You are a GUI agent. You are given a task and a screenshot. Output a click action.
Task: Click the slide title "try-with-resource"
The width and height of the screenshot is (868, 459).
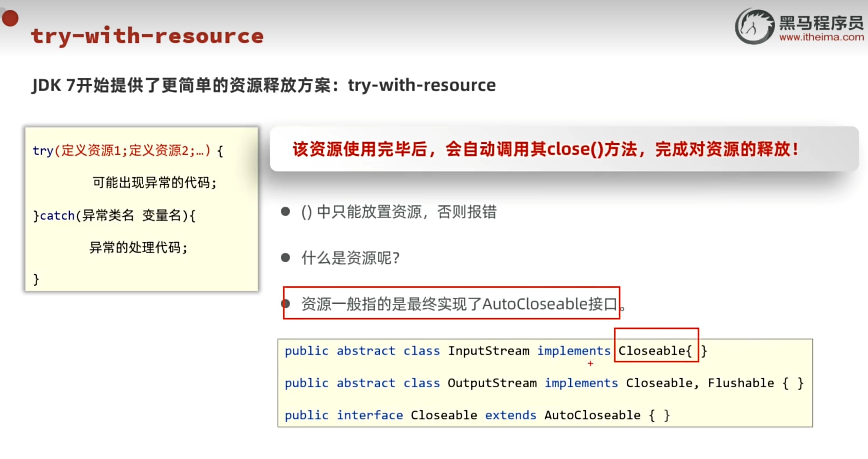(147, 36)
